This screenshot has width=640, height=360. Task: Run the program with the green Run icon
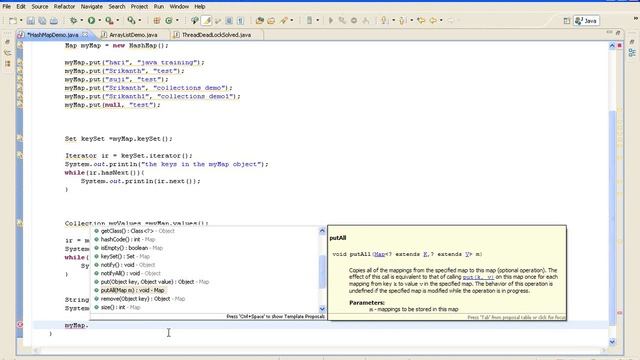91,20
